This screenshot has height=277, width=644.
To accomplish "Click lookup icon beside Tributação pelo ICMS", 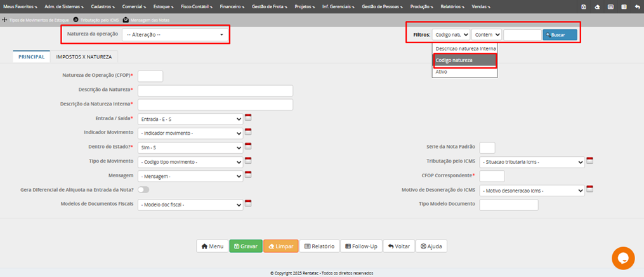I will [x=589, y=161].
